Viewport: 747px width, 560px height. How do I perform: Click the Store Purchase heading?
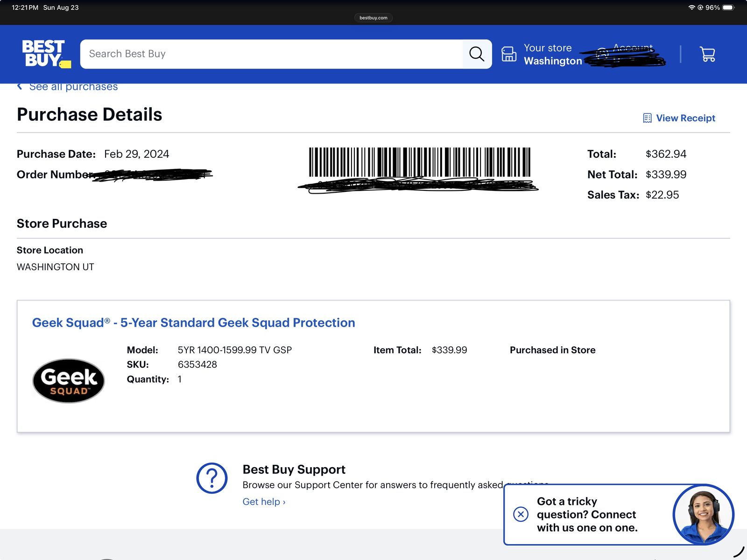point(62,224)
